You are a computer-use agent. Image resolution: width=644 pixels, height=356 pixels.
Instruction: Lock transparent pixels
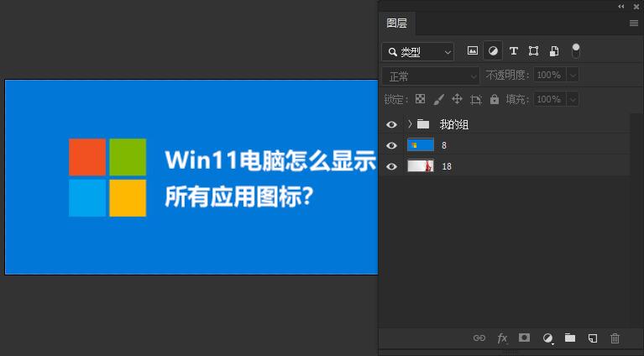coord(420,99)
